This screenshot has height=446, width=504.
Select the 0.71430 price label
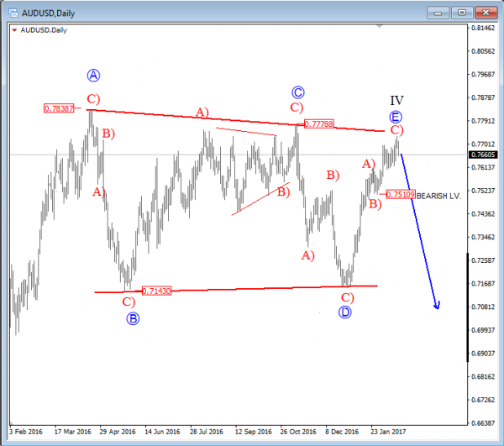point(156,291)
